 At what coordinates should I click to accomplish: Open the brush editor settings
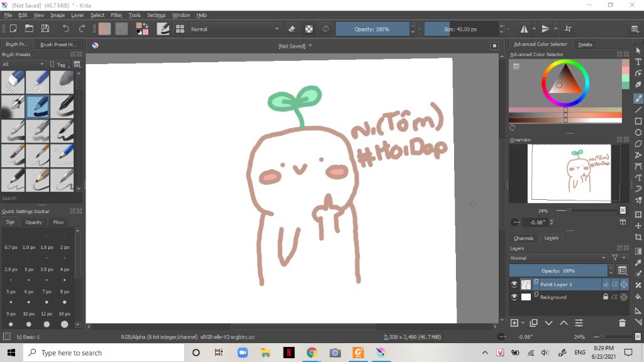[x=163, y=29]
